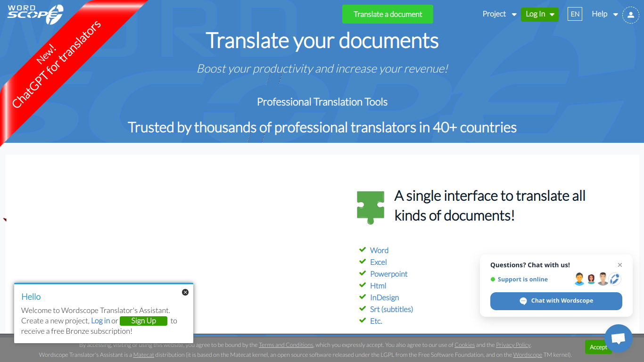Click the Wordscope logo
Screen dimensions: 644x362
click(35, 14)
